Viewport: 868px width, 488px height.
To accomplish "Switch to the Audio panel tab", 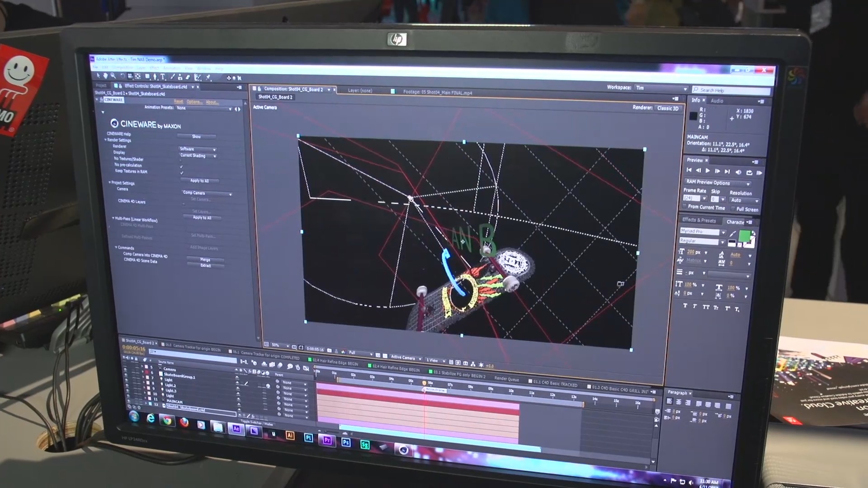I will 717,101.
